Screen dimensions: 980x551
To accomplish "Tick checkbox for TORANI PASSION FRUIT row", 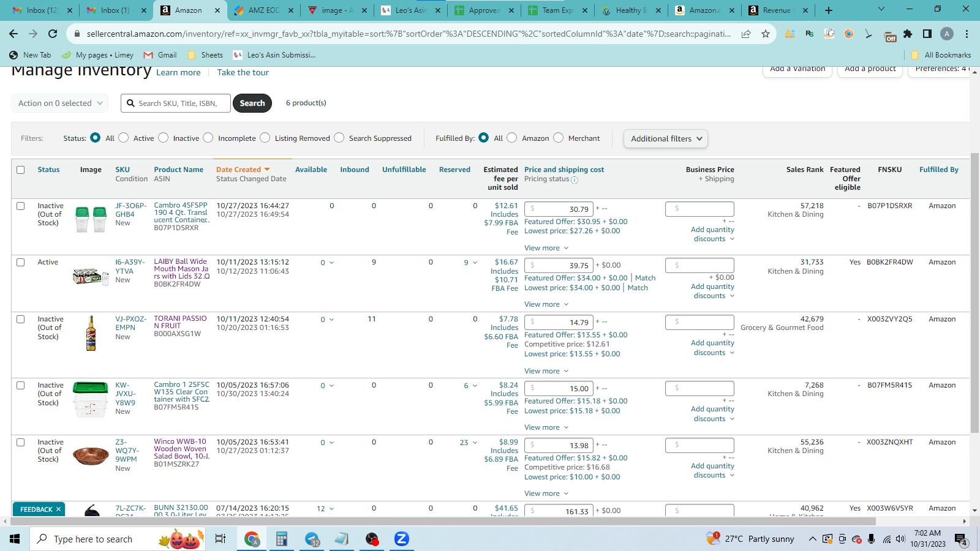I will point(21,319).
